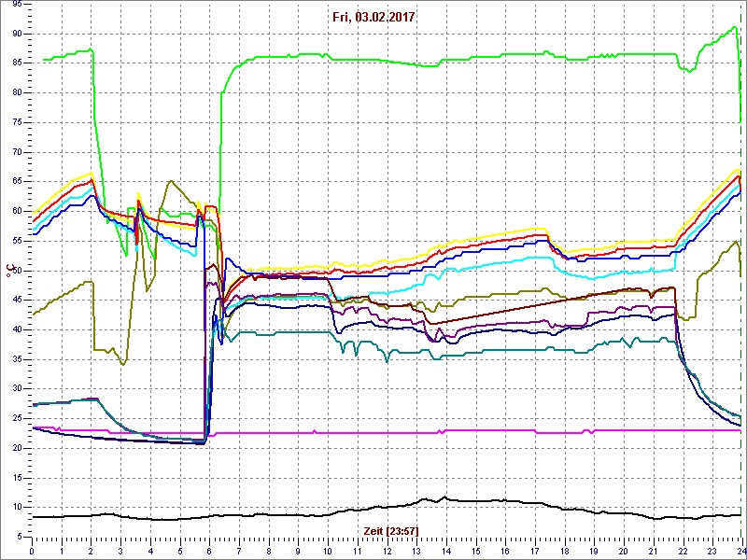Click hour 16 on the time axis

pos(504,550)
